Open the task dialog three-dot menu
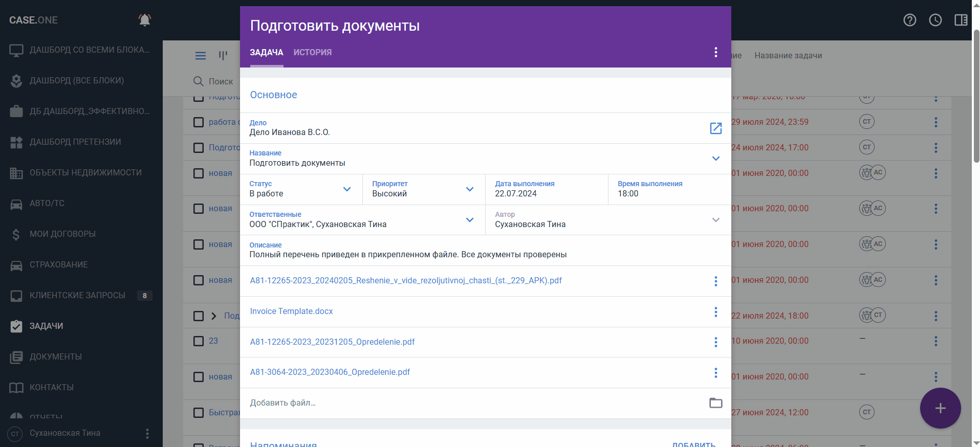This screenshot has width=980, height=447. (715, 52)
